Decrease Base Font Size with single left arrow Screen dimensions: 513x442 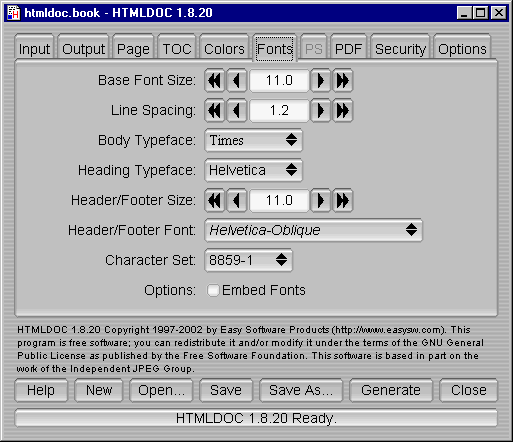(x=237, y=80)
